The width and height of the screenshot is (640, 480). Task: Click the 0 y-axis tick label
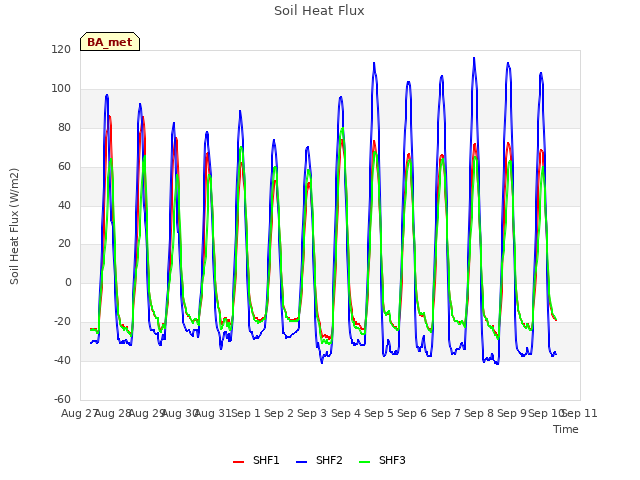click(x=68, y=282)
